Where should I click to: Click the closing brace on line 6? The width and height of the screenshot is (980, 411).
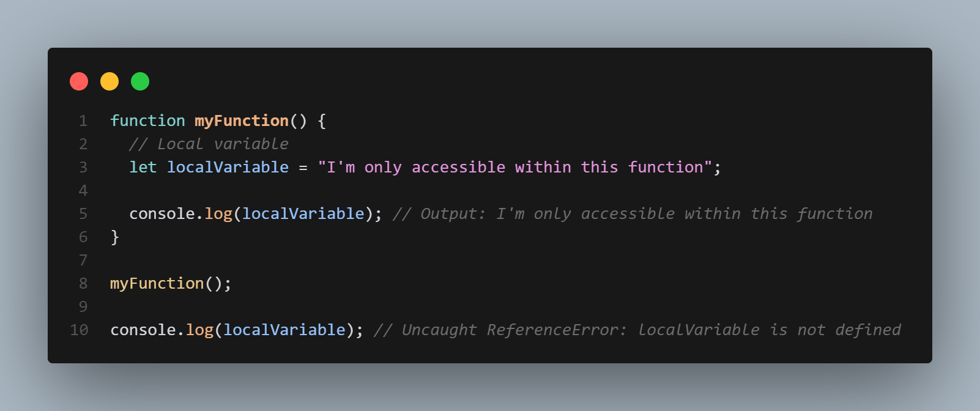[114, 237]
